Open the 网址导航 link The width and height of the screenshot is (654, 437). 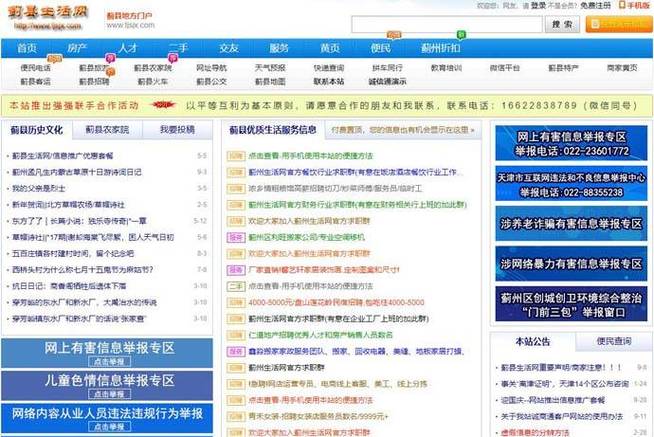(x=211, y=68)
